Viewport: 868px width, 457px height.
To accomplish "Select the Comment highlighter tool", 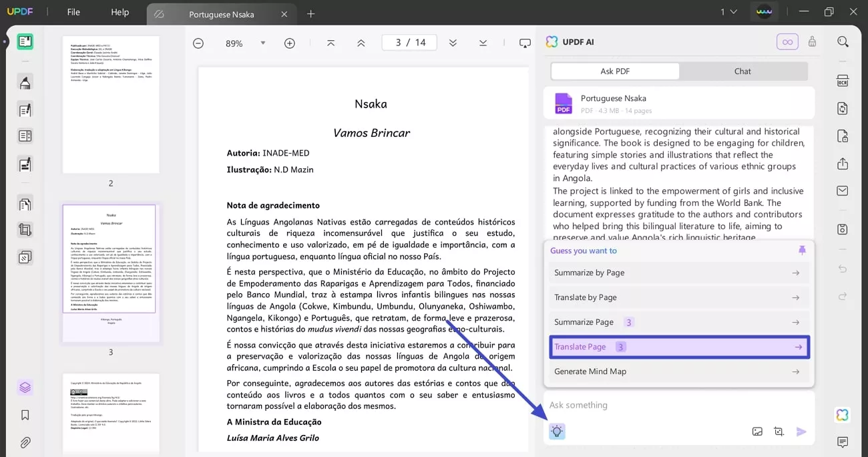I will [x=25, y=82].
